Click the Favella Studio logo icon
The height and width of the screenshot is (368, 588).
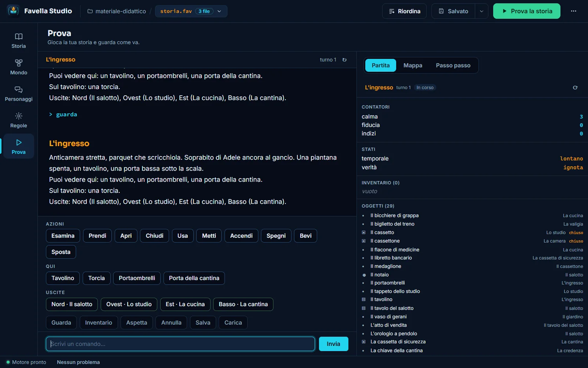[14, 11]
